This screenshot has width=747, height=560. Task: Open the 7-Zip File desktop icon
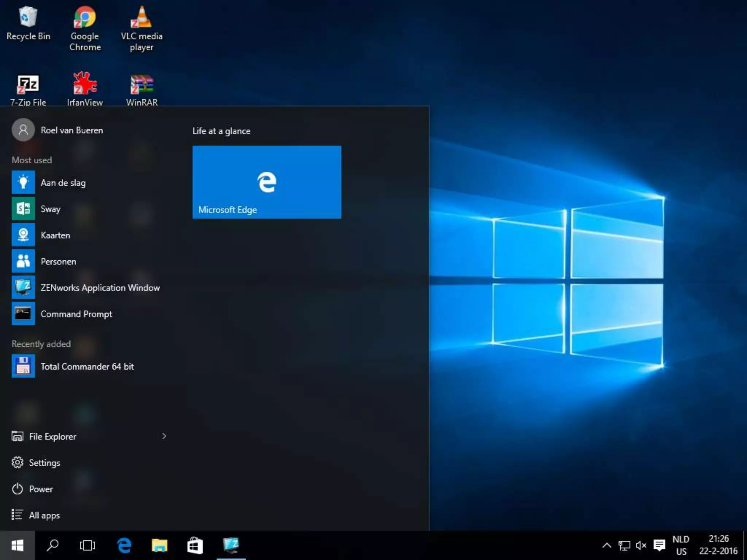click(x=28, y=90)
